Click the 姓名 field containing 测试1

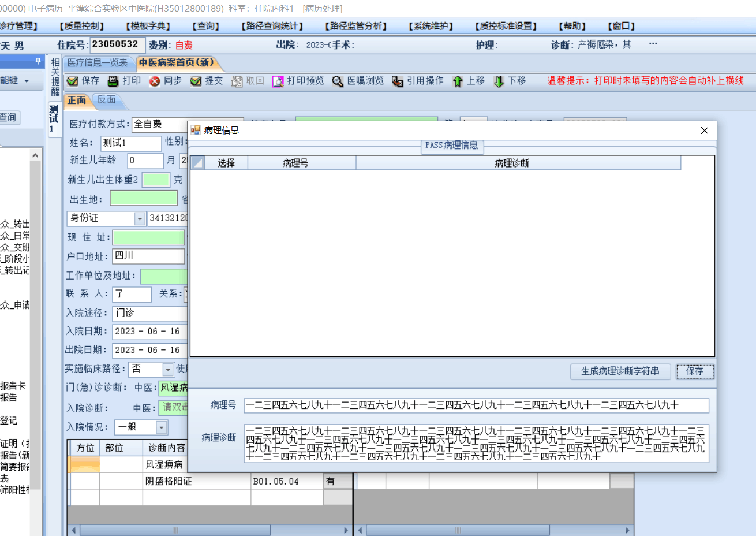(131, 143)
